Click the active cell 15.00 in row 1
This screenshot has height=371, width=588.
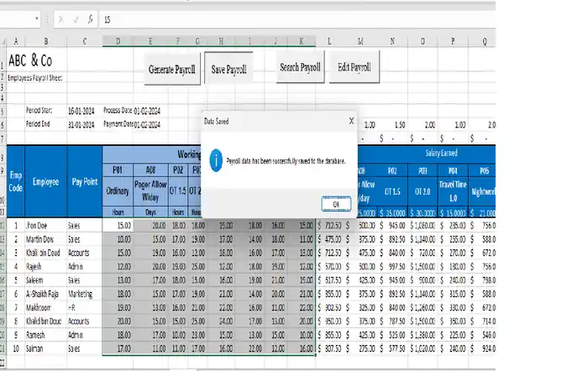(x=118, y=225)
